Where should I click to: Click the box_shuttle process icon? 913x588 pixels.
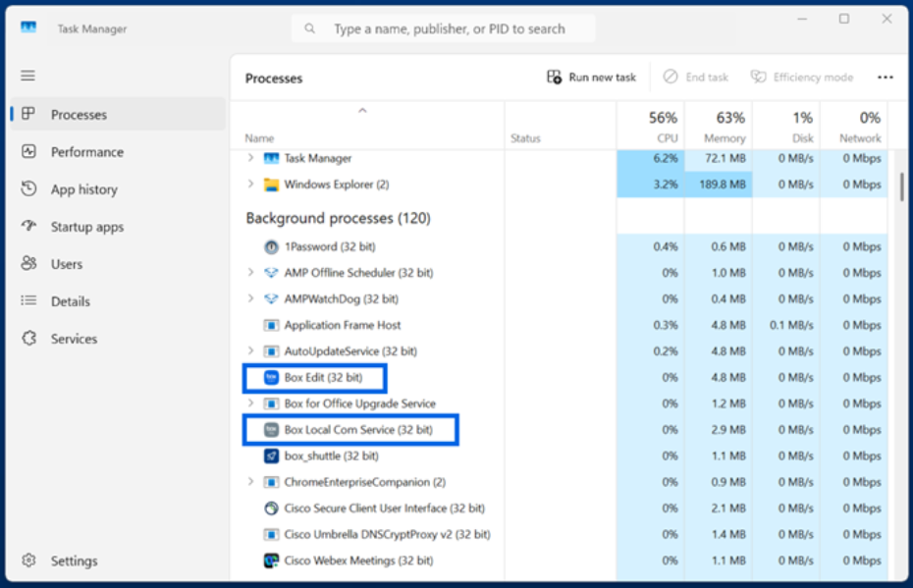coord(271,456)
